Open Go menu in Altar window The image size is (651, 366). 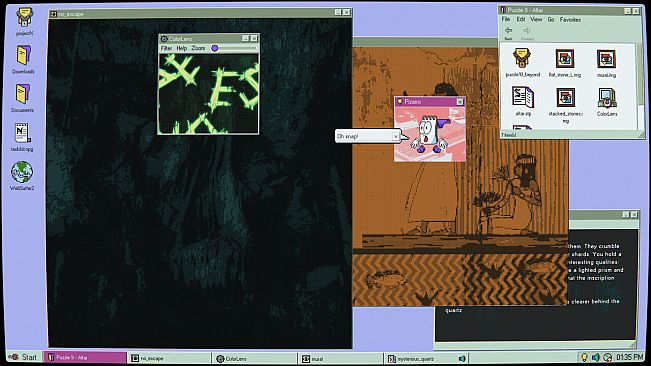click(551, 20)
